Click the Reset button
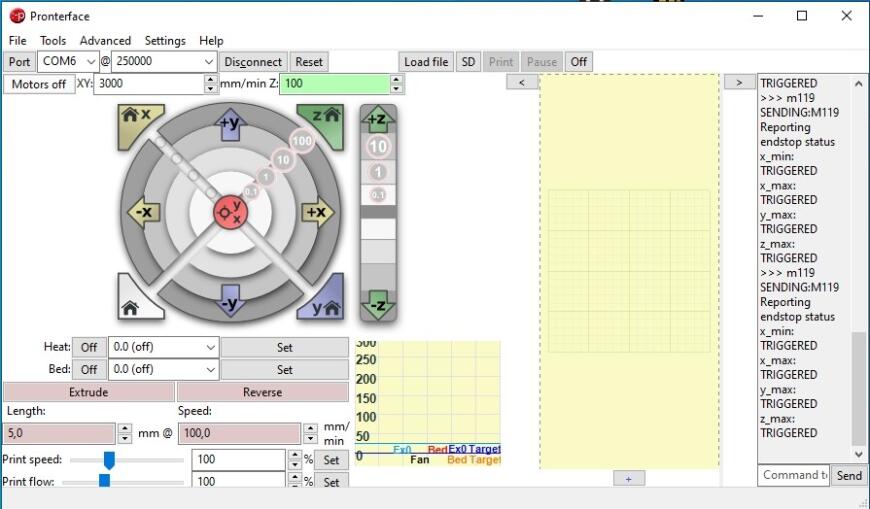The width and height of the screenshot is (870, 509). pyautogui.click(x=309, y=62)
